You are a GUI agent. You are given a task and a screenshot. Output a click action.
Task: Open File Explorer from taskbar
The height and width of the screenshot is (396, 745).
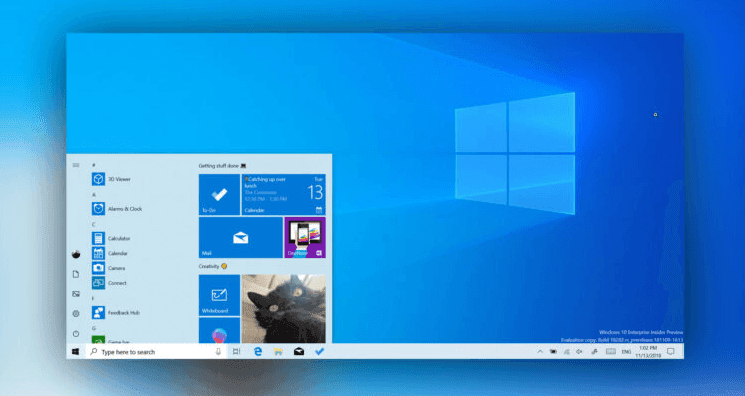click(x=278, y=352)
